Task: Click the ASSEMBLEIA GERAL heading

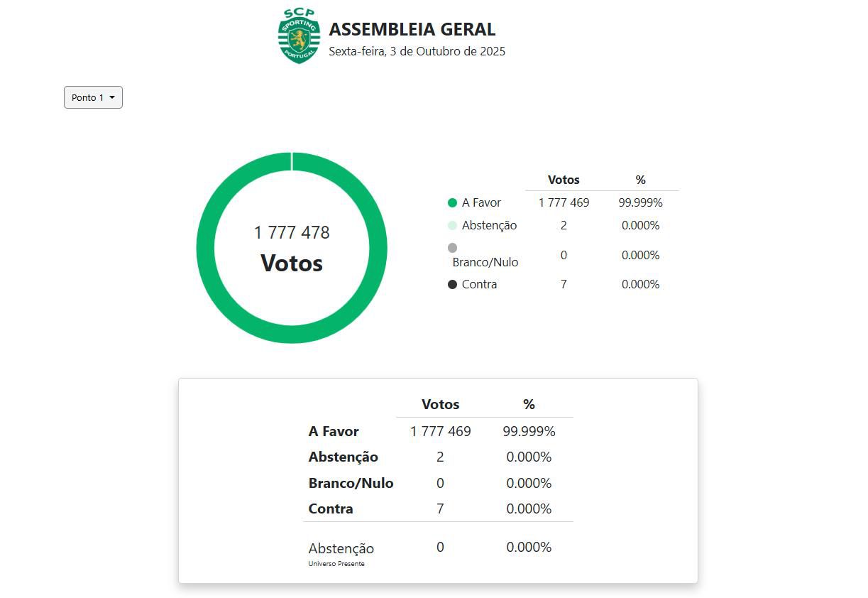Action: click(x=412, y=30)
